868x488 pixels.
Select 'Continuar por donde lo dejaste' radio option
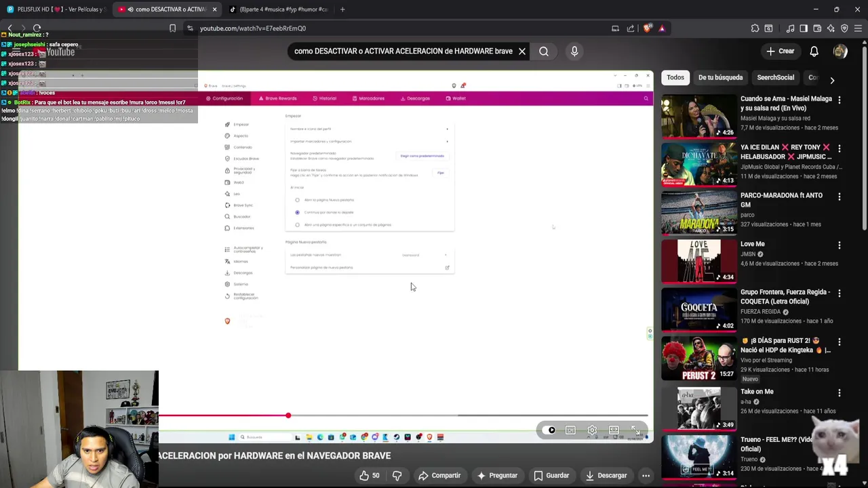[297, 212]
